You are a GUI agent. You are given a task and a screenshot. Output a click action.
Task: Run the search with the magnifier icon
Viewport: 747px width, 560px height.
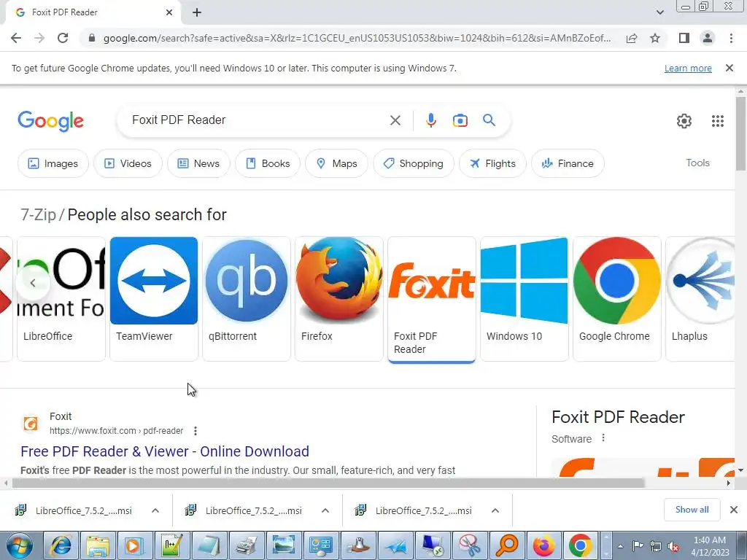(x=489, y=120)
